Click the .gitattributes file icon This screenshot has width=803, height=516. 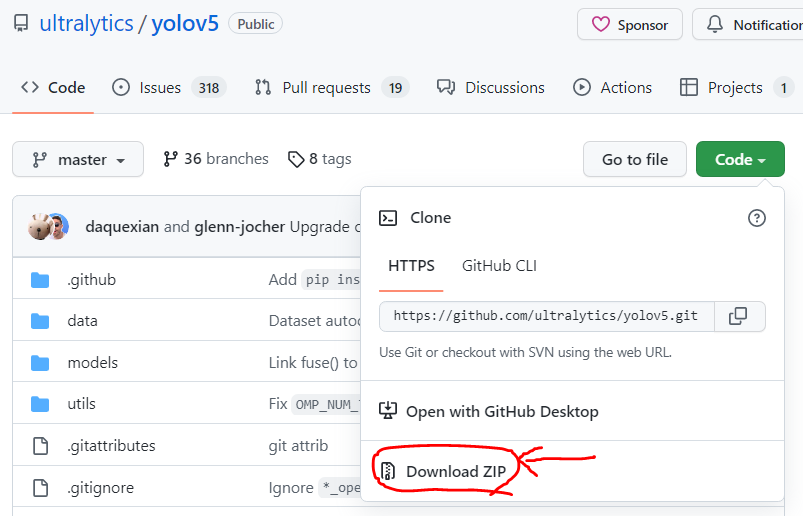point(40,445)
